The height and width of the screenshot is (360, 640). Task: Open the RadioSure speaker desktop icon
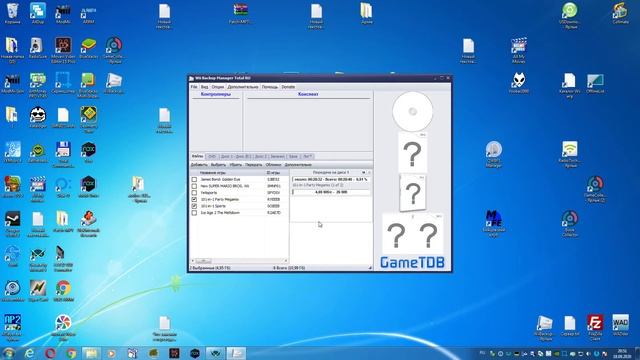38,48
